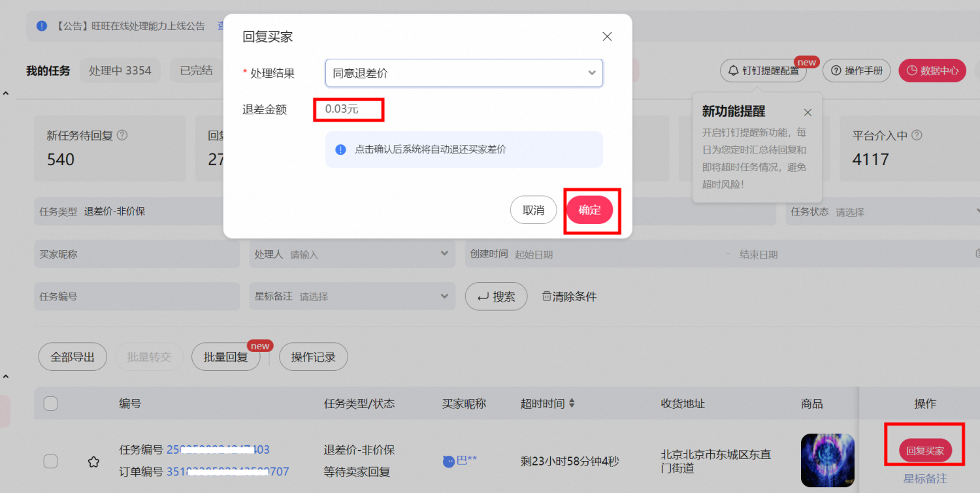
Task: Focus the 买家昵称 input field
Action: coord(137,254)
